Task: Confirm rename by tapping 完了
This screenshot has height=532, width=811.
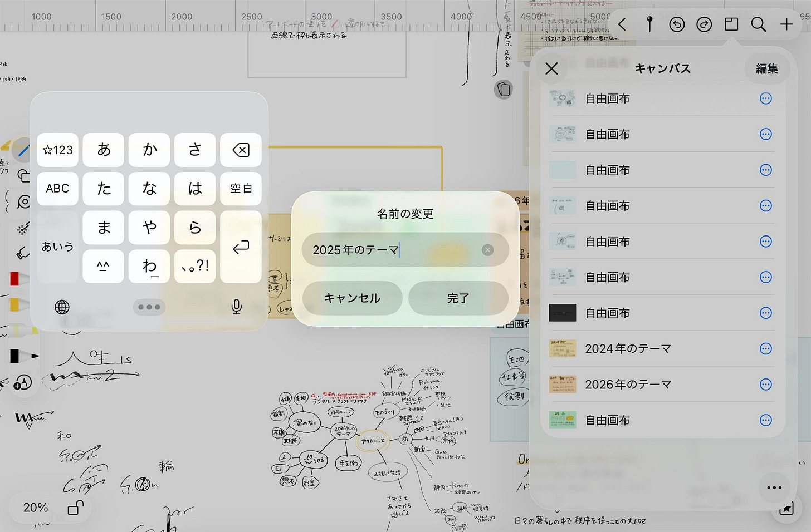Action: click(458, 298)
